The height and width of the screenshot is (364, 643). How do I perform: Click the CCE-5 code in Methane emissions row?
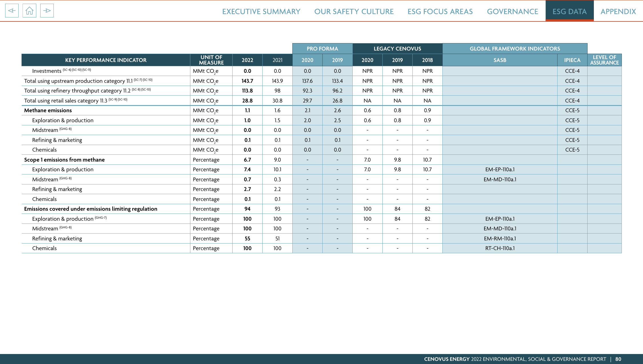[572, 110]
